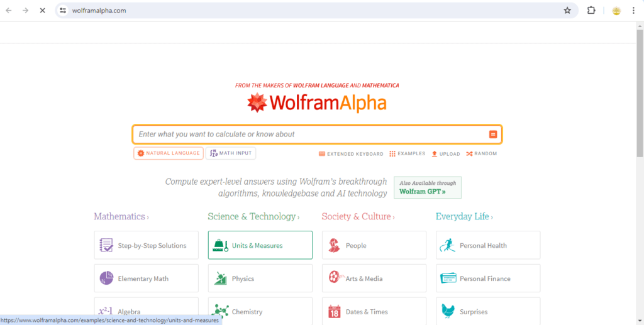Click the Chemistry molecule icon

pyautogui.click(x=220, y=311)
